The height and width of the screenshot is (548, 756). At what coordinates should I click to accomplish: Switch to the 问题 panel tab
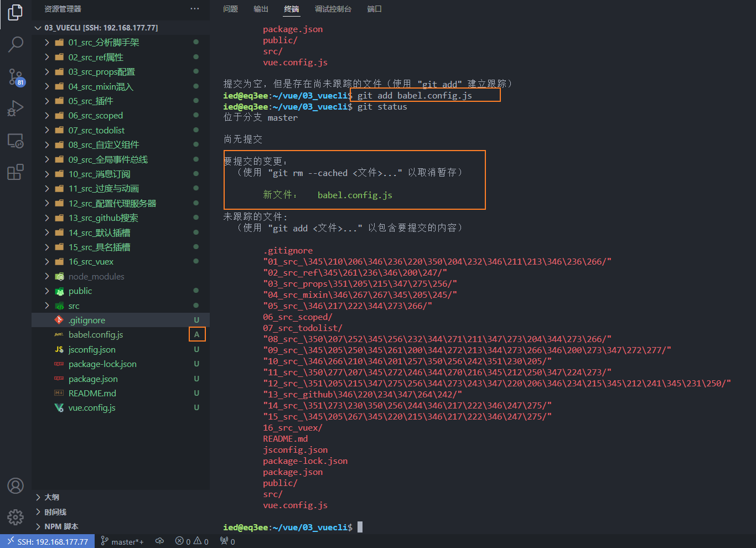231,9
